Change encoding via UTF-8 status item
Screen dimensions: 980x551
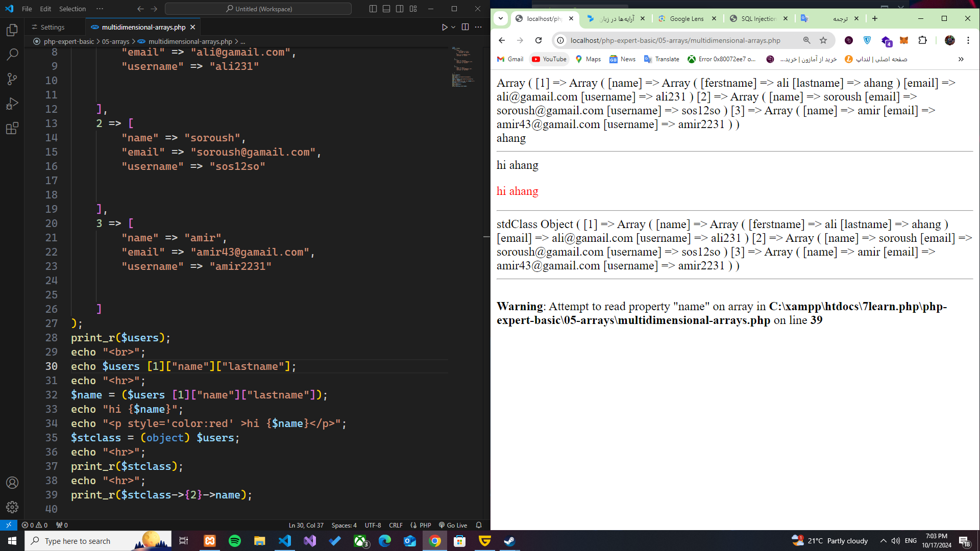[373, 525]
